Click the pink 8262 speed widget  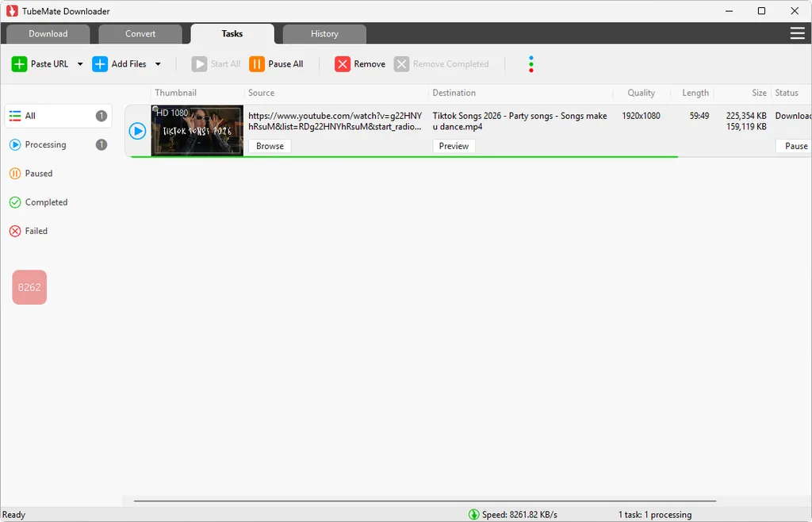pyautogui.click(x=29, y=287)
